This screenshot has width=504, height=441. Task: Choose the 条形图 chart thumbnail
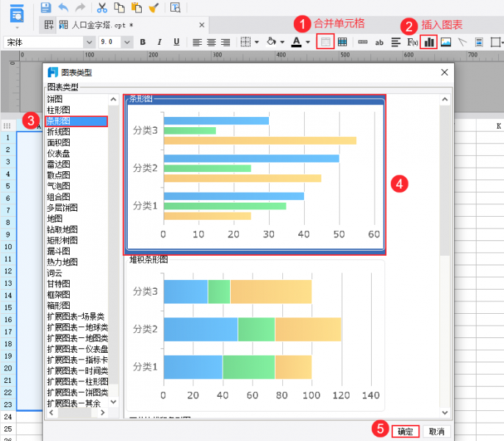[x=255, y=175]
